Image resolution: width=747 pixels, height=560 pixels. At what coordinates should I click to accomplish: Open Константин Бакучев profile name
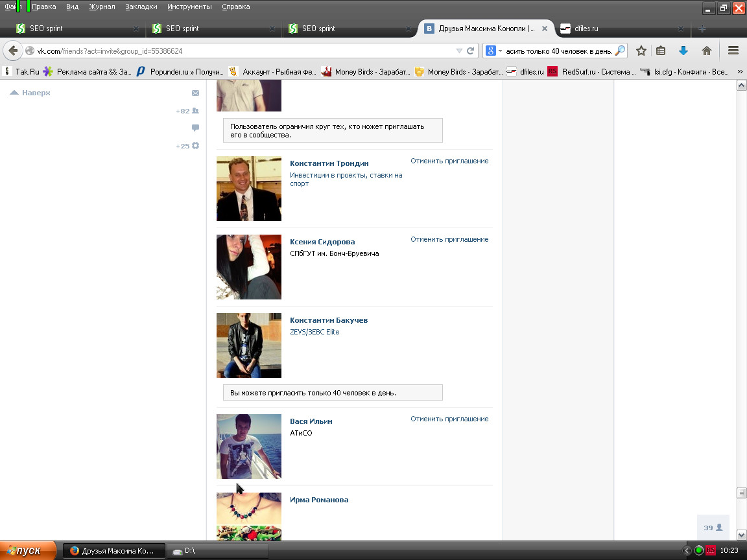[329, 320]
